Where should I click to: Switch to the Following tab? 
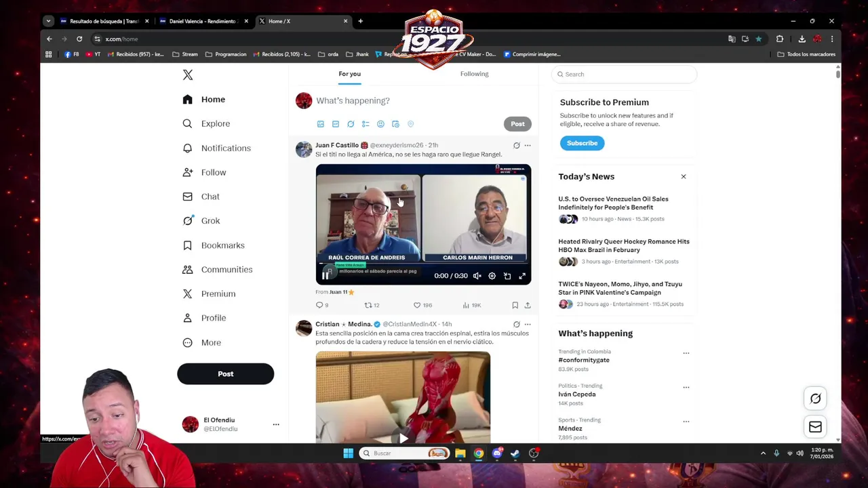point(474,74)
